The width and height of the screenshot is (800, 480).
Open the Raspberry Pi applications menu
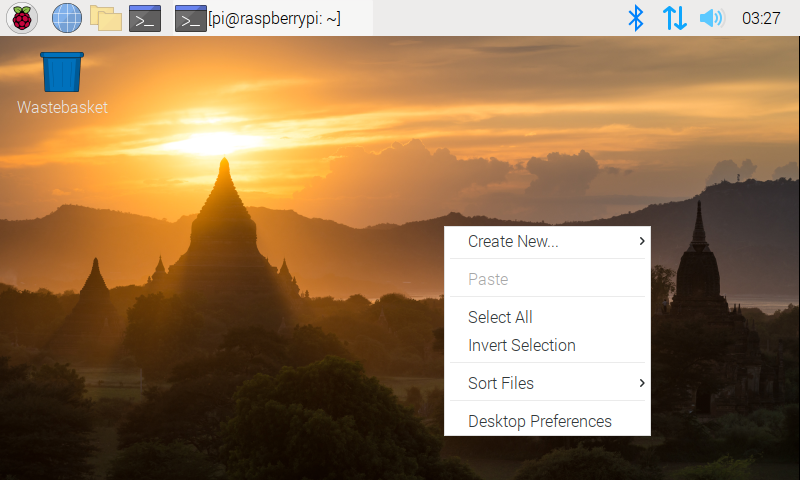click(22, 17)
